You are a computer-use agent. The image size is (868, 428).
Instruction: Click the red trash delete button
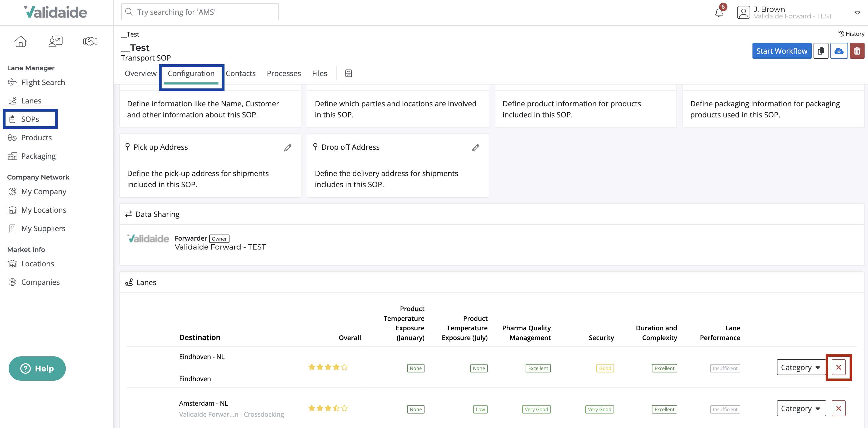[x=857, y=51]
